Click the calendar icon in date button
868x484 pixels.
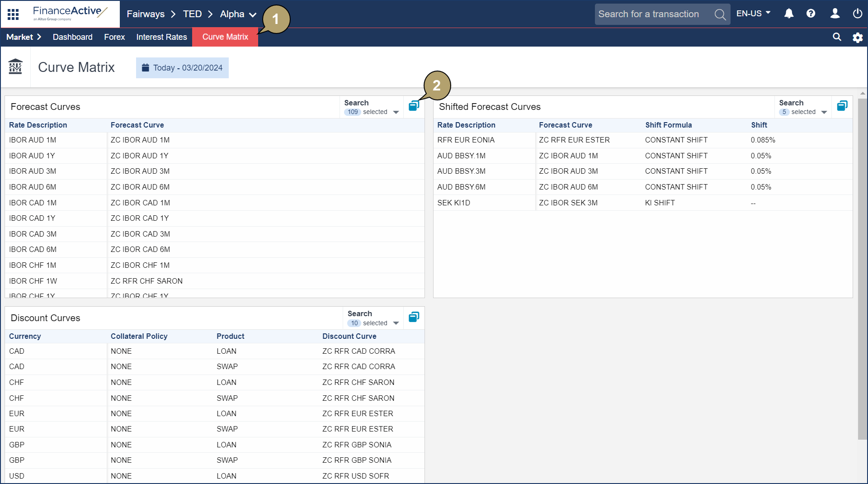tap(146, 68)
